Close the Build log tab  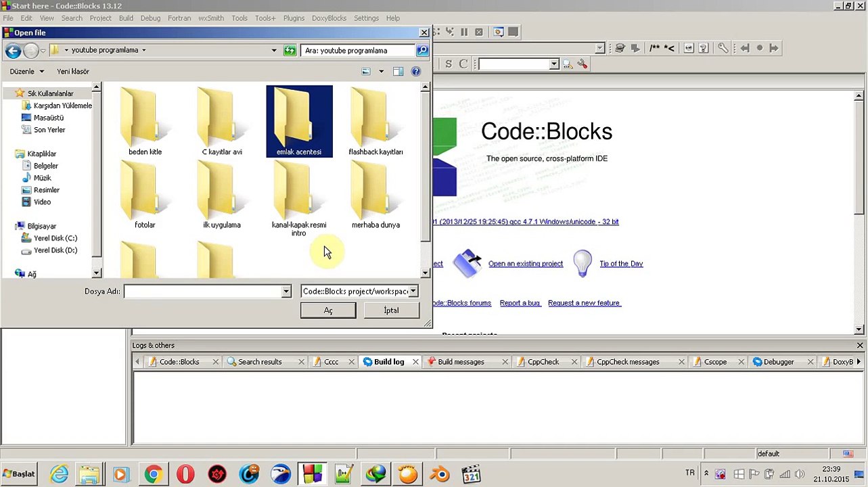[x=415, y=362]
